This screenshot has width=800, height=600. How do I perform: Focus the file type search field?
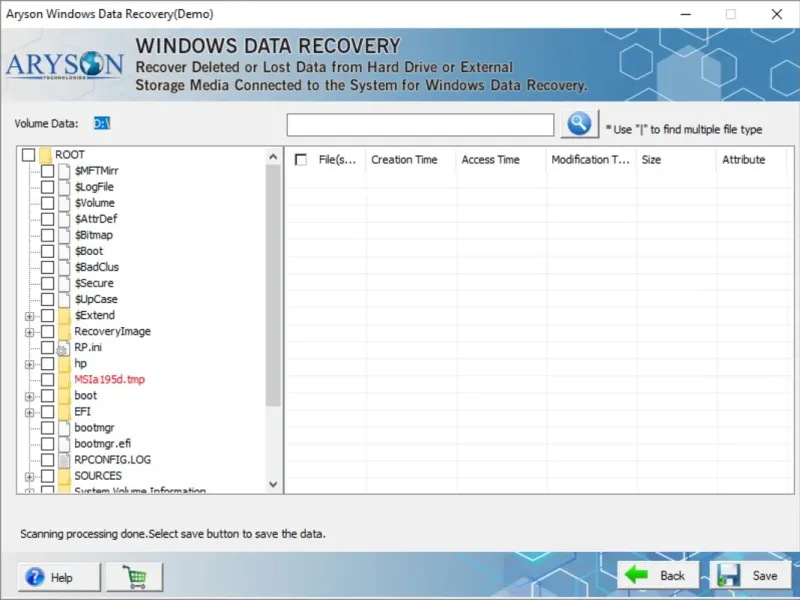pyautogui.click(x=420, y=125)
